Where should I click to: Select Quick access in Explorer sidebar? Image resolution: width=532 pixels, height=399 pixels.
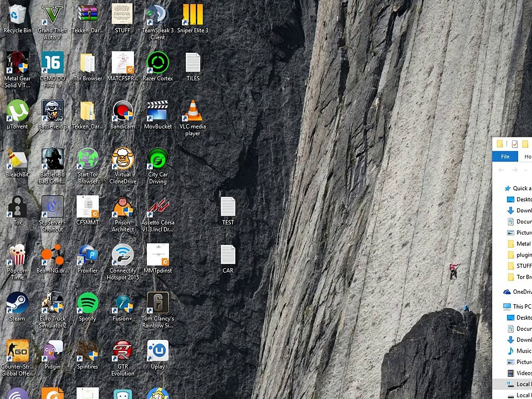tap(518, 188)
